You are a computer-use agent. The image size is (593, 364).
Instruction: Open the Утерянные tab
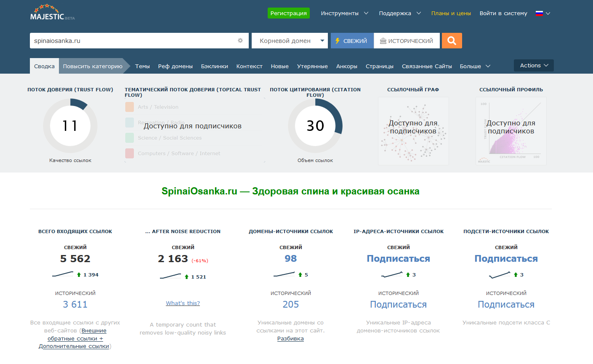312,66
